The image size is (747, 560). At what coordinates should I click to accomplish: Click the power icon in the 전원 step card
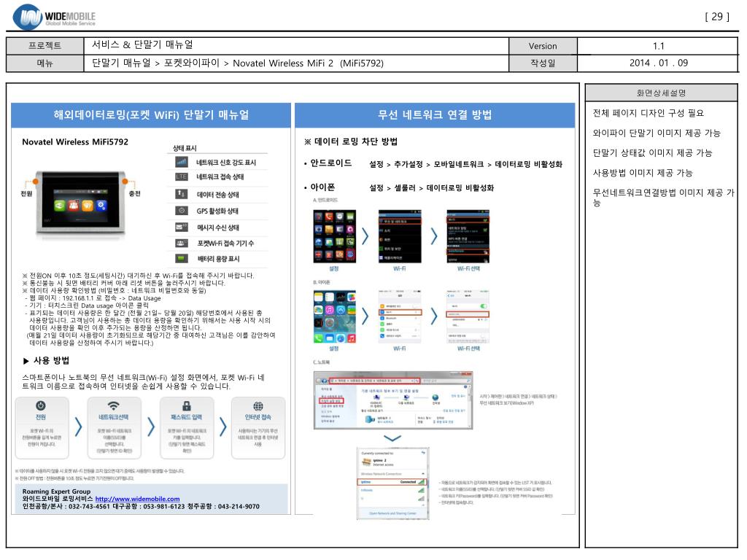(x=41, y=405)
